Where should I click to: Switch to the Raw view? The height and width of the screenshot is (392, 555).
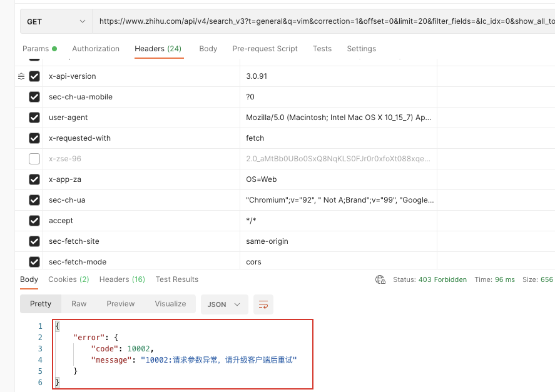[x=79, y=304]
